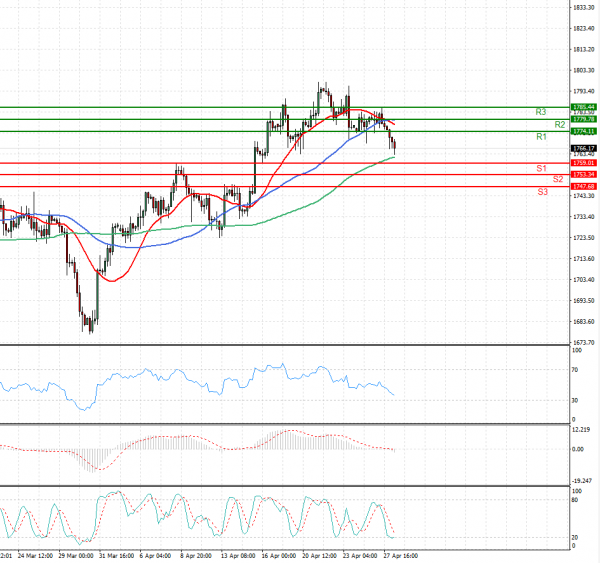
Task: Click the 6 Apr 04:00 date label
Action: point(155,556)
